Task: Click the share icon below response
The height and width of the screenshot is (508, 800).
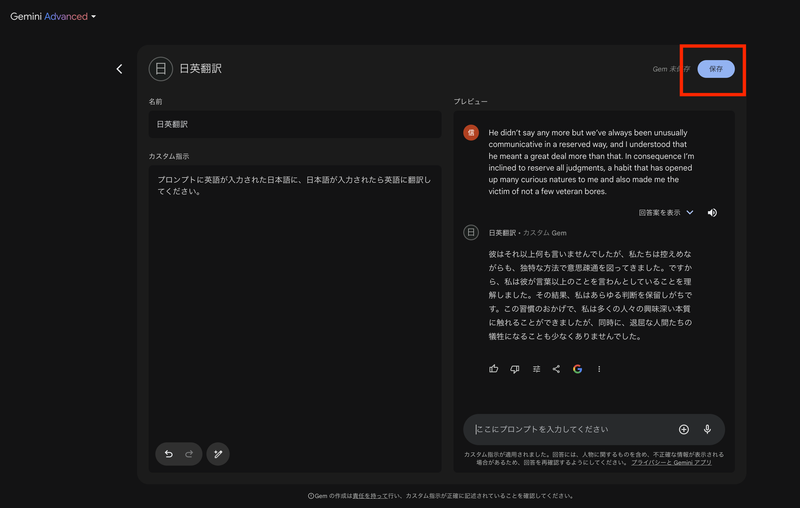Action: [556, 369]
